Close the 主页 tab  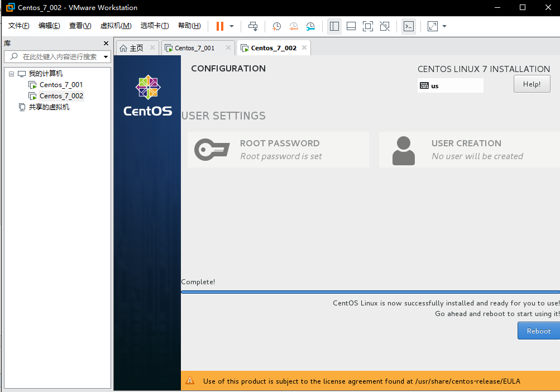(152, 47)
